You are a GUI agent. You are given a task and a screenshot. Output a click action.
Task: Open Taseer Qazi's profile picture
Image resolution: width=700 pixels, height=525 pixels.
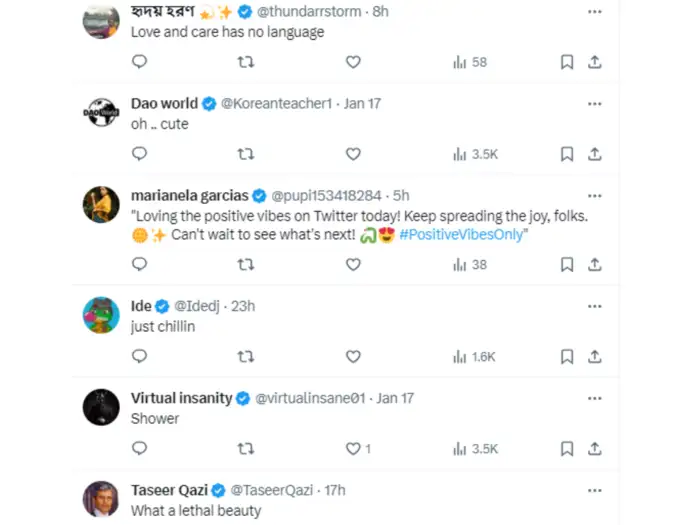(x=101, y=499)
